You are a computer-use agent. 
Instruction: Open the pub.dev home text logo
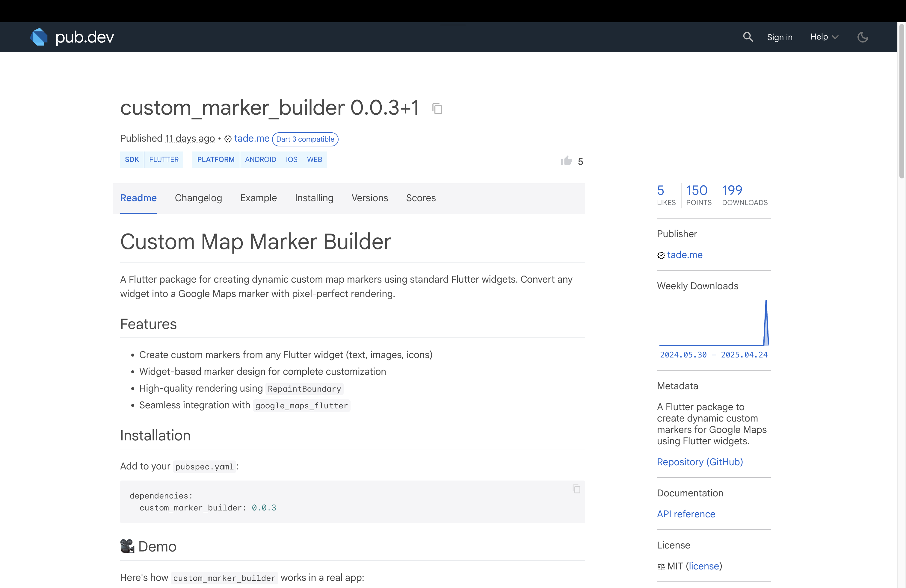tap(84, 37)
